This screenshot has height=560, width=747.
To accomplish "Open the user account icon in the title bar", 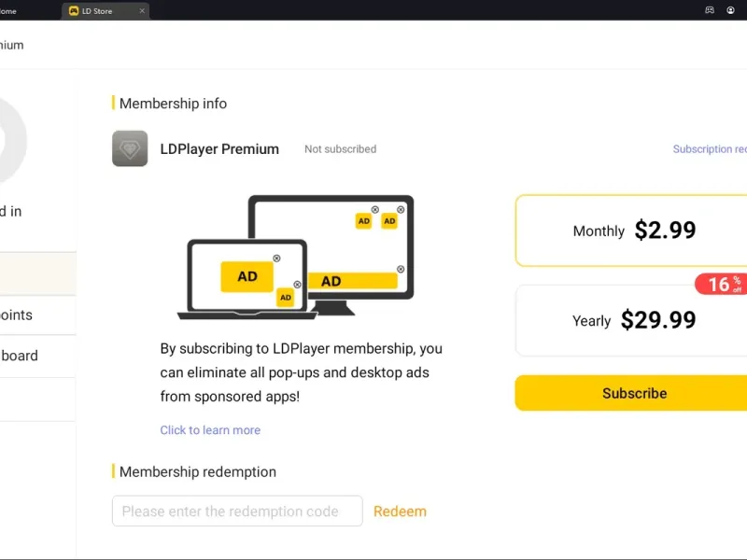I will pyautogui.click(x=731, y=10).
